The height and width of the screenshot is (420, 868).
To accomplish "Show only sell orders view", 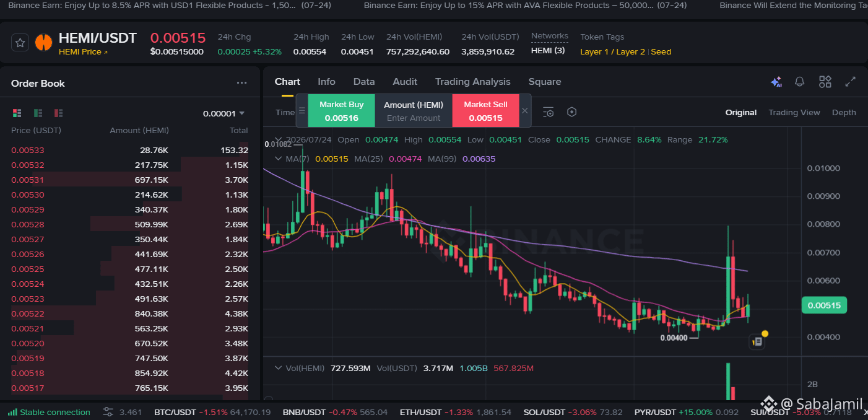I will tap(58, 113).
